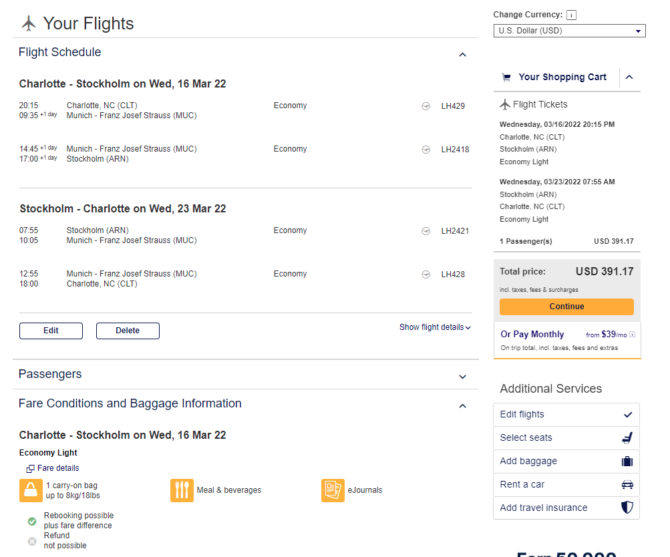
Task: Open the U.S. Dollar currency dropdown
Action: coord(569,31)
